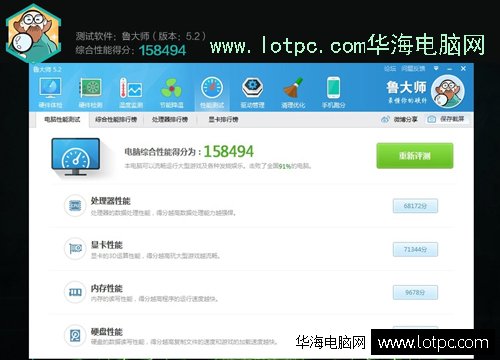This screenshot has width=500, height=360.
Task: Click the large monitor gauge score icon
Action: (76, 157)
